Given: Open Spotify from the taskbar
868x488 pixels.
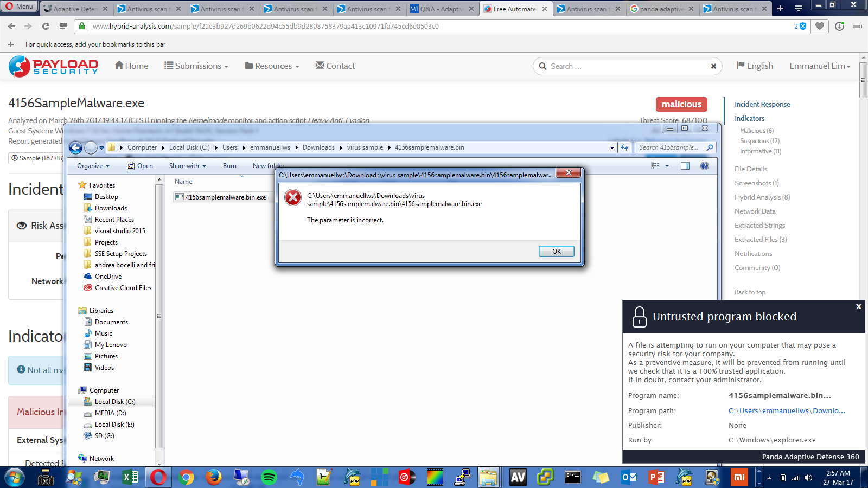Looking at the screenshot, I should click(x=269, y=478).
